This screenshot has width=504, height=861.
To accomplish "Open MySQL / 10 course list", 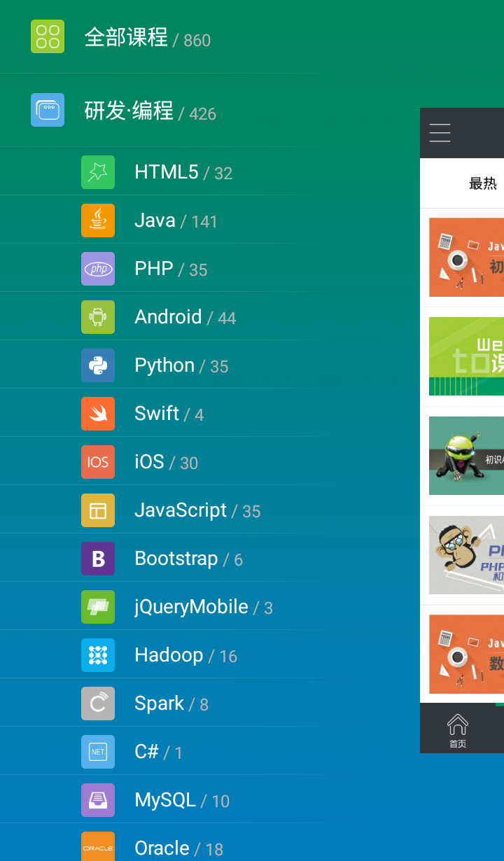I will click(182, 800).
